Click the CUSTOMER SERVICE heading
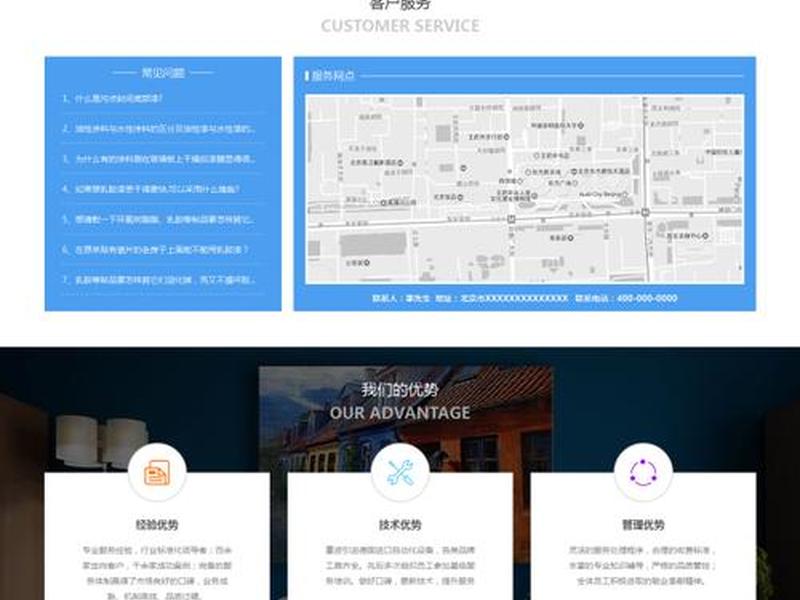This screenshot has width=800, height=600. [400, 26]
